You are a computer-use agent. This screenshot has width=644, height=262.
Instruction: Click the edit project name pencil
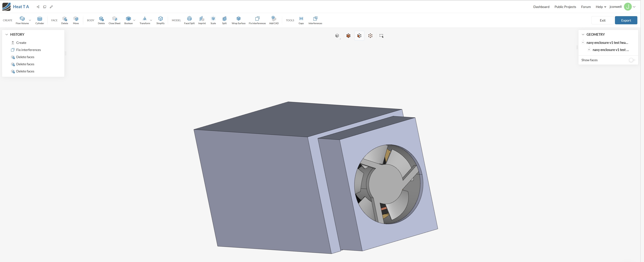(51, 7)
